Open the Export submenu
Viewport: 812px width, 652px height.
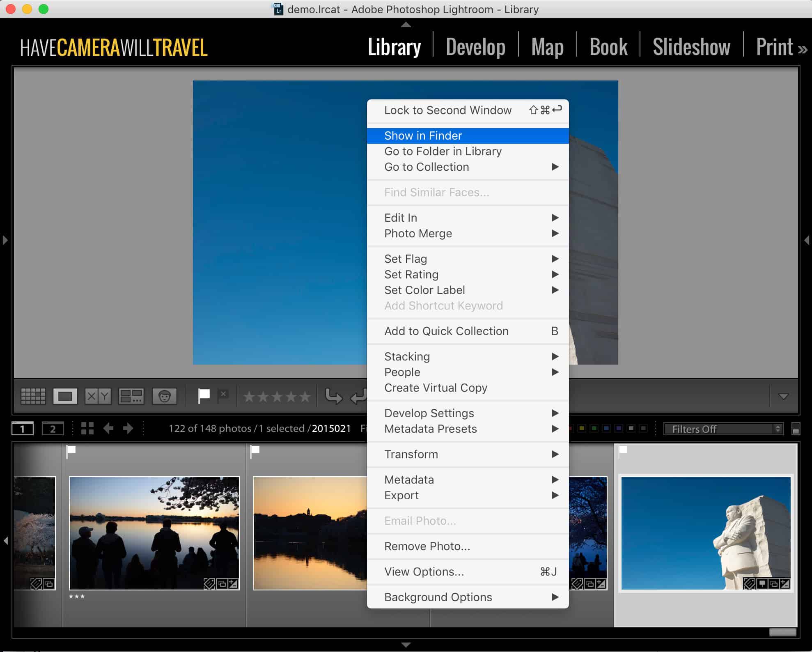point(468,495)
